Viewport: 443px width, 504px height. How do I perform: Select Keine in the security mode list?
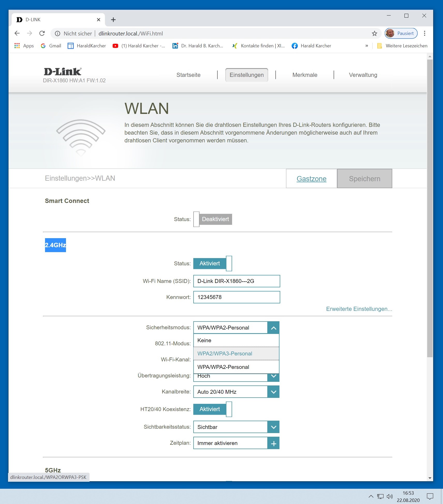(x=236, y=340)
